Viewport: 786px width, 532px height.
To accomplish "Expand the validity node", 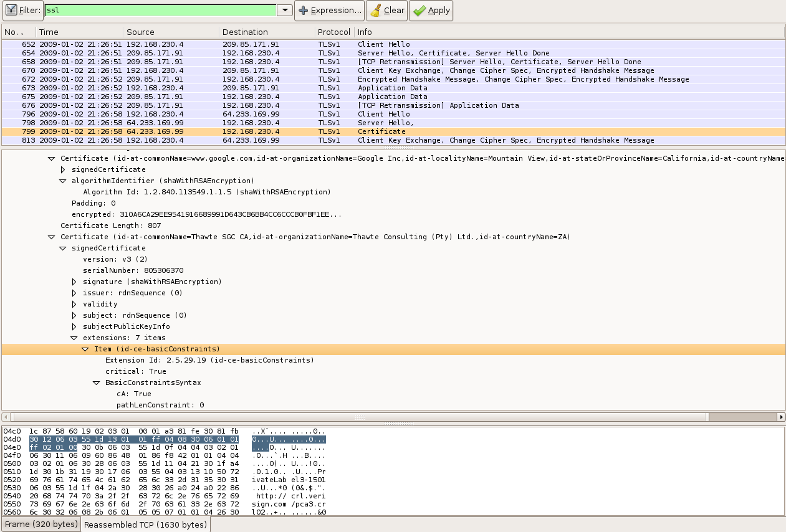I will coord(74,304).
